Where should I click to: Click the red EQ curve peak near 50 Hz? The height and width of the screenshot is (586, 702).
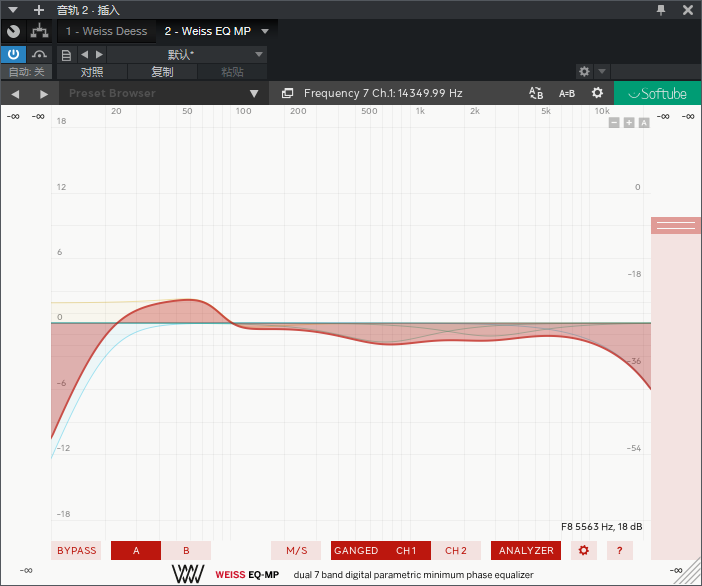click(189, 300)
